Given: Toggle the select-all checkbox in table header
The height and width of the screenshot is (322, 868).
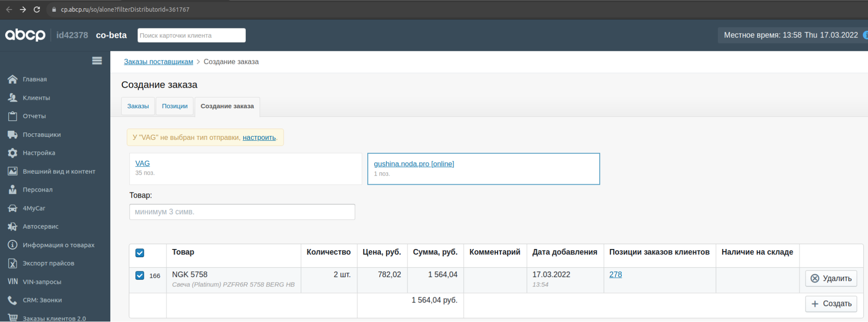Looking at the screenshot, I should click(x=140, y=253).
